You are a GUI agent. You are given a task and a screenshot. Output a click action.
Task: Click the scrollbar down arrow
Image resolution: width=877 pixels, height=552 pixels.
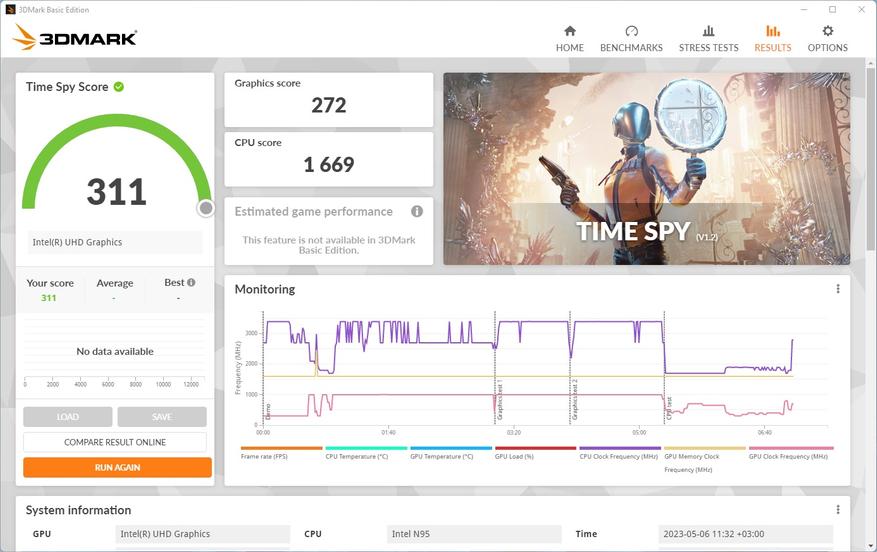(871, 546)
